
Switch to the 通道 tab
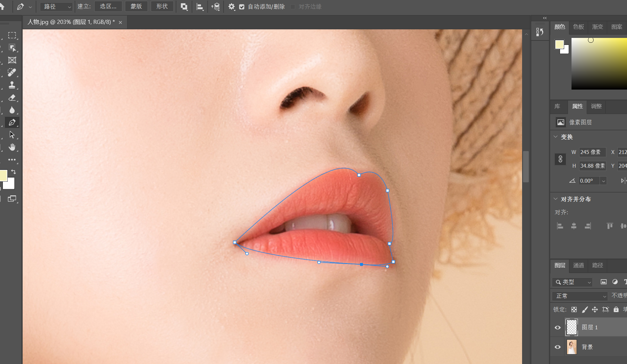(578, 265)
